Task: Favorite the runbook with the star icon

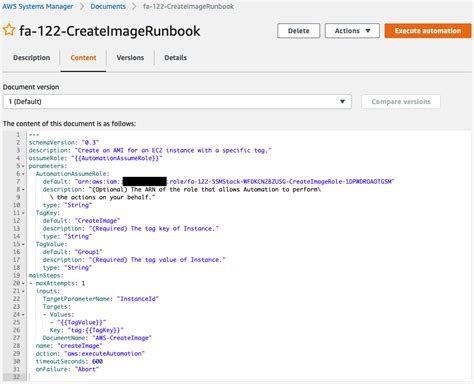Action: tap(9, 30)
